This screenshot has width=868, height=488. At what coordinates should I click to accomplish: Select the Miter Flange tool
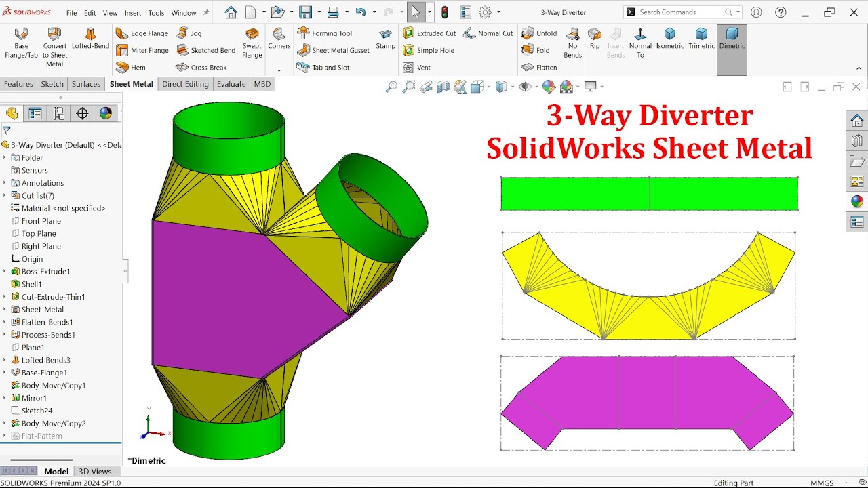coord(142,50)
